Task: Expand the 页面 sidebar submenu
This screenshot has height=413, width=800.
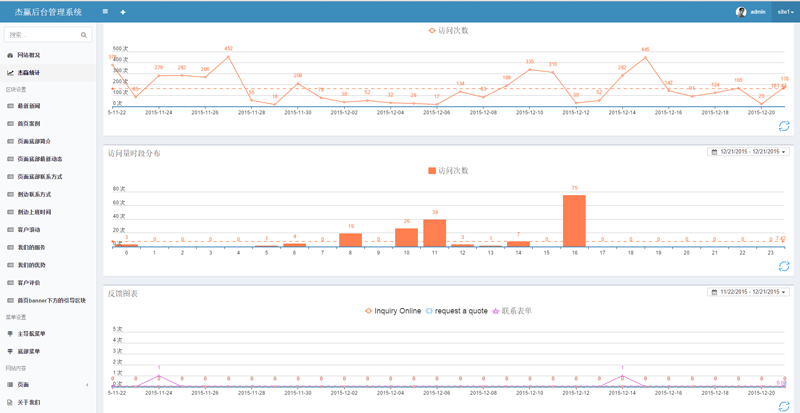Action: [x=48, y=384]
